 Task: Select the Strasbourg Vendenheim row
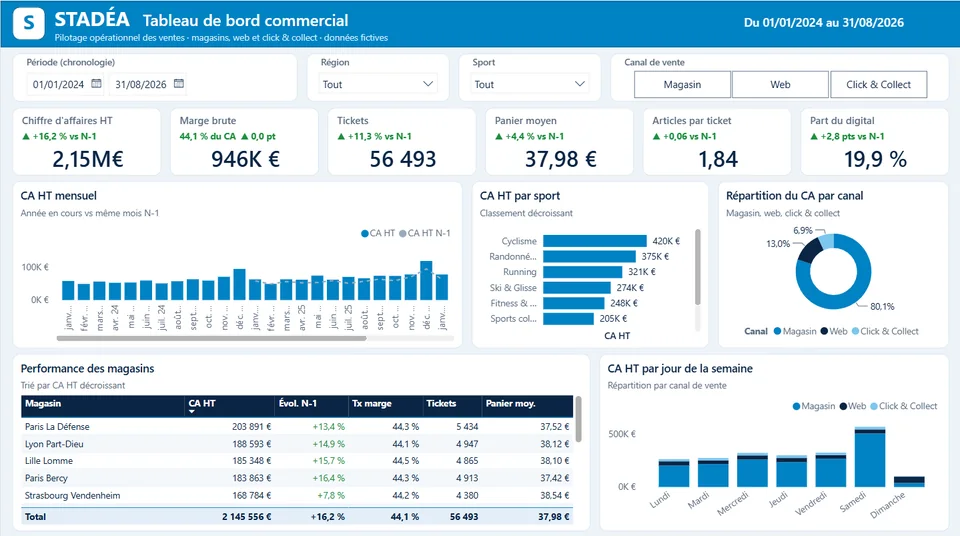[x=297, y=495]
